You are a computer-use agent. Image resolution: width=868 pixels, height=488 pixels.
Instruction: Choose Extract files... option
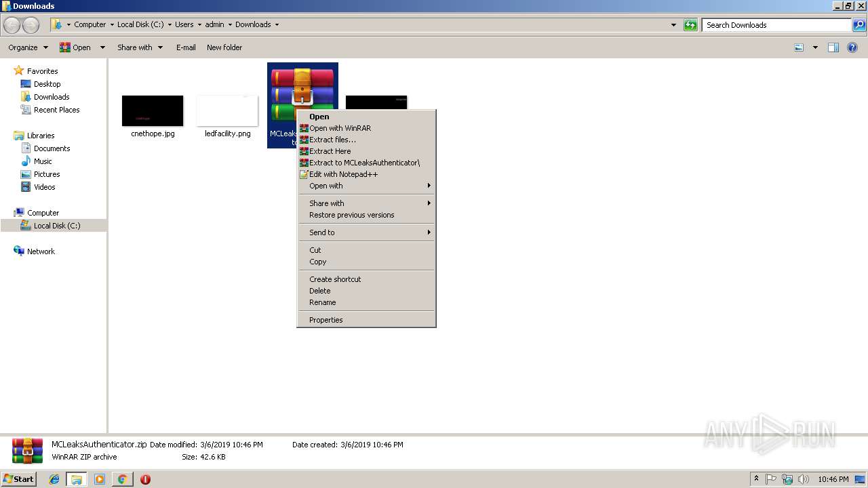click(366, 140)
